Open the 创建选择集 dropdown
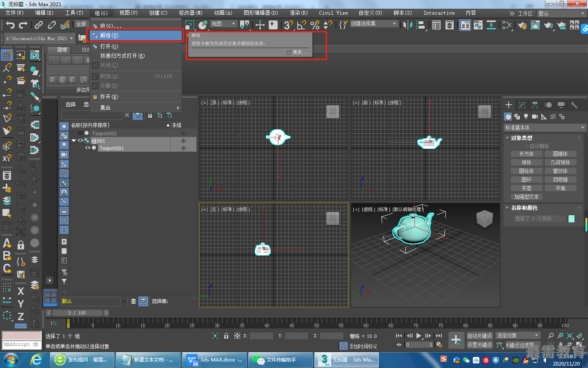The width and height of the screenshot is (588, 368). [374, 24]
